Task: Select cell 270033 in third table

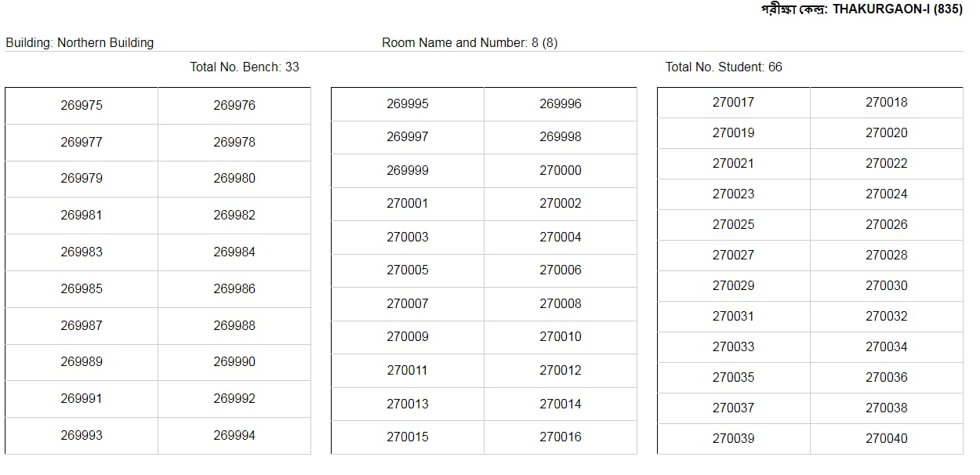Action: coord(733,347)
